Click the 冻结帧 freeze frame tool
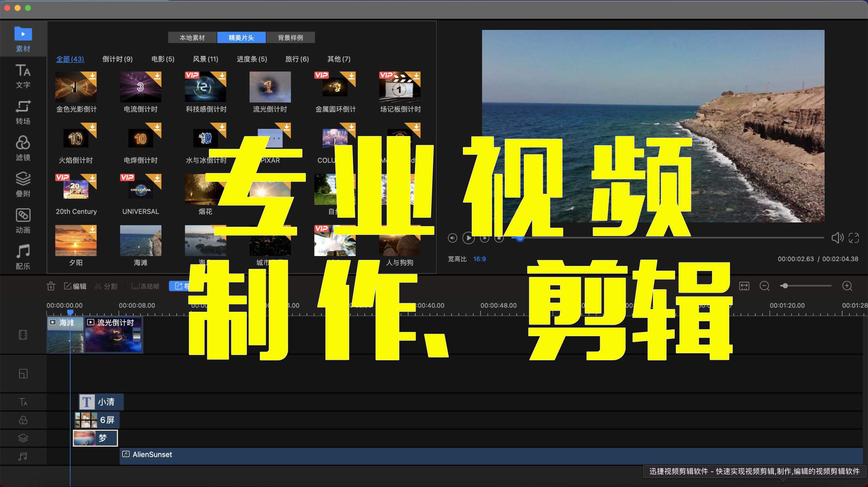Screen dimensions: 868x487 145,286
